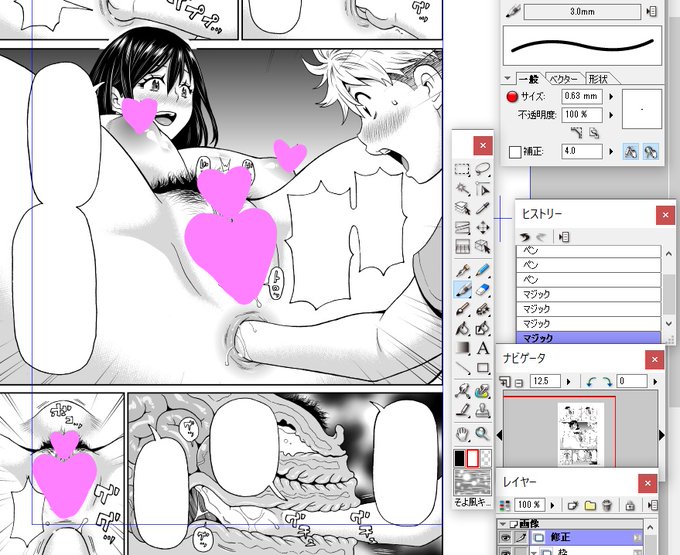
Task: Toggle the pen edit icon on 修正 layer
Action: [520, 537]
